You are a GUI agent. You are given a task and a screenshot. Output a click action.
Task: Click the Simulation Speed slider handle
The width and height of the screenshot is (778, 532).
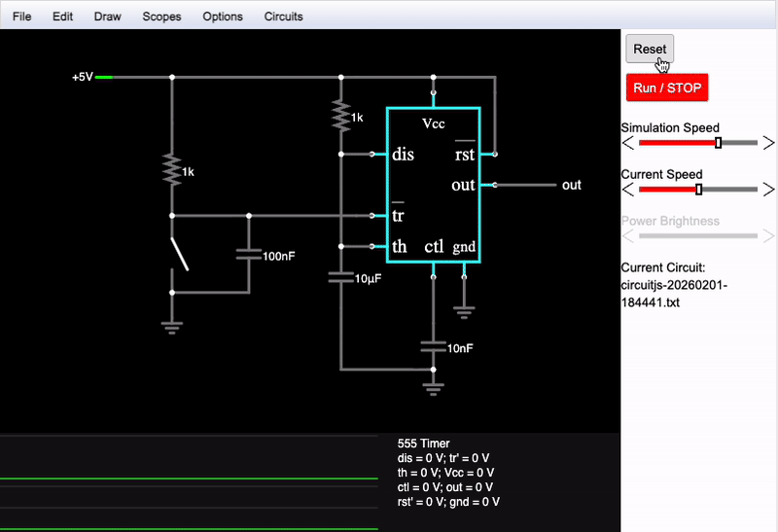718,143
